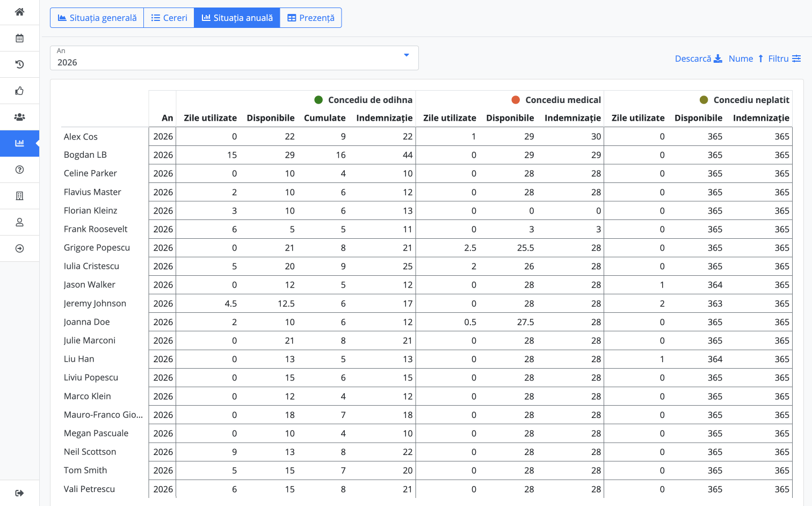Click the green Concediu de odihna dot

318,100
